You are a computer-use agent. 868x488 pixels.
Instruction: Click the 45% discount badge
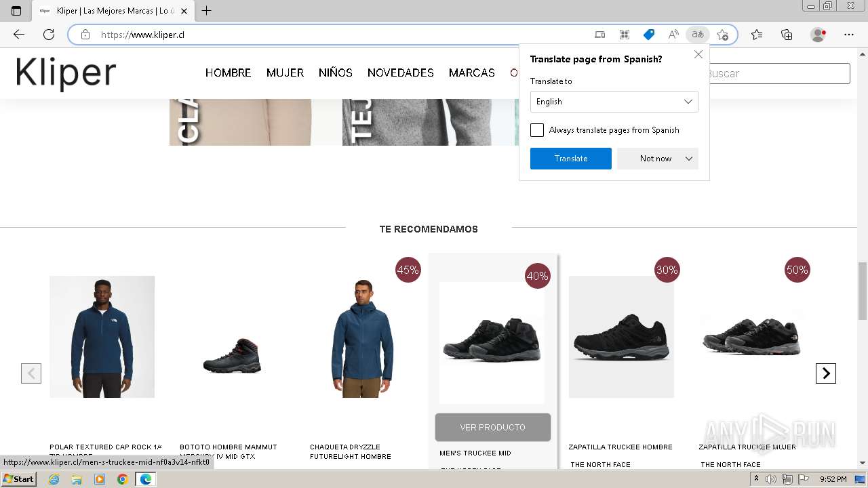click(x=408, y=270)
